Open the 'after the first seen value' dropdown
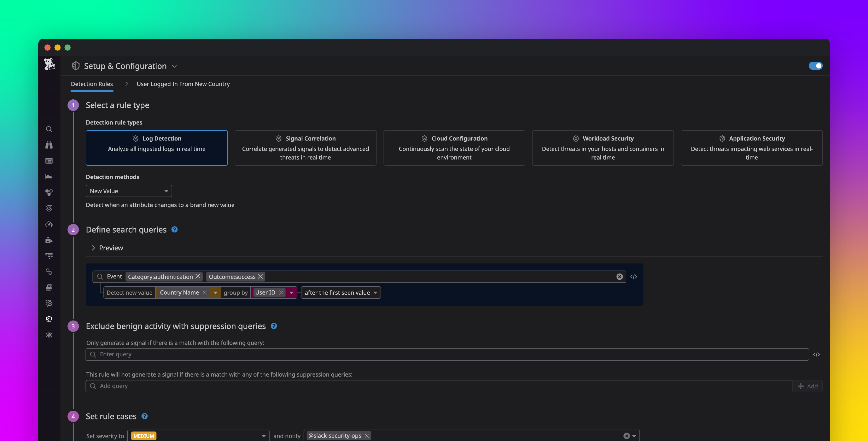The image size is (868, 441). [341, 293]
